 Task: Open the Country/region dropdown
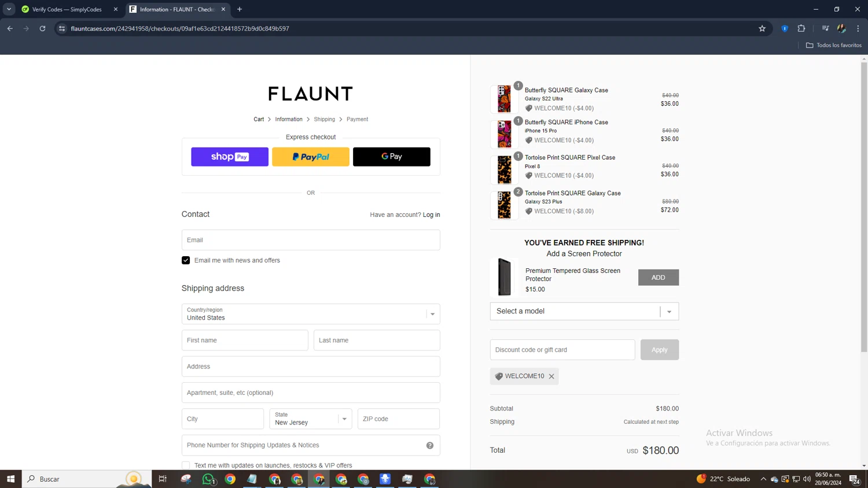pyautogui.click(x=311, y=314)
